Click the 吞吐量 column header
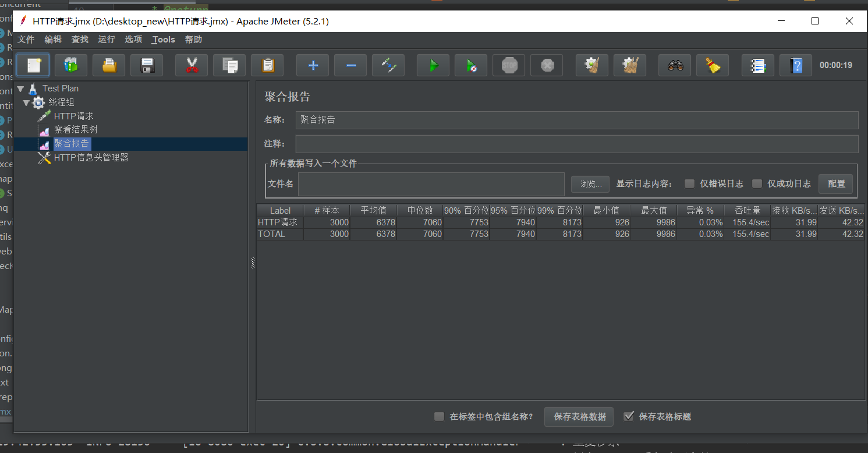 (x=747, y=211)
